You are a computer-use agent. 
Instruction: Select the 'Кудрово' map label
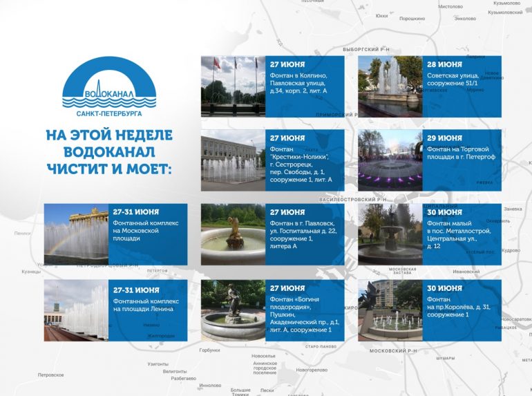coord(511,250)
